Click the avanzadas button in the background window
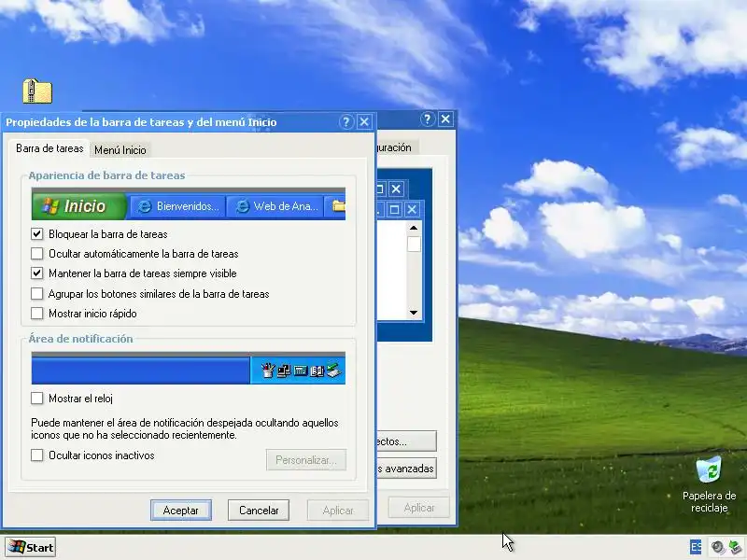The height and width of the screenshot is (560, 747). pos(406,469)
